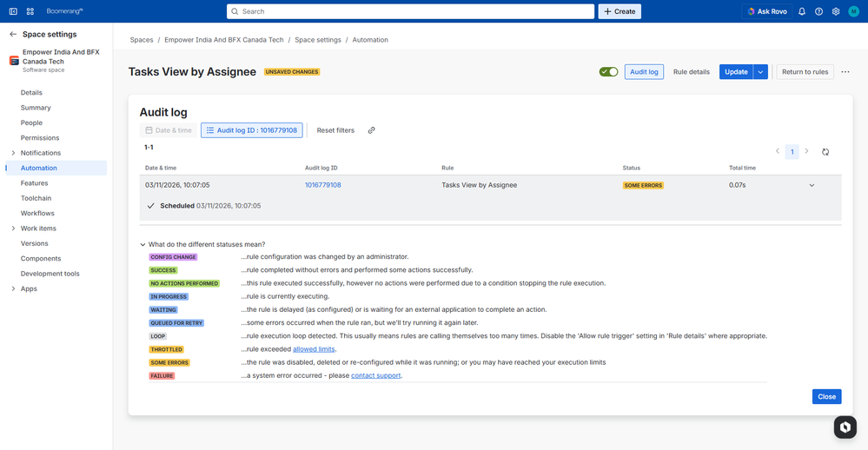The width and height of the screenshot is (868, 450).
Task: Open the allowed limits link
Action: pyautogui.click(x=314, y=348)
